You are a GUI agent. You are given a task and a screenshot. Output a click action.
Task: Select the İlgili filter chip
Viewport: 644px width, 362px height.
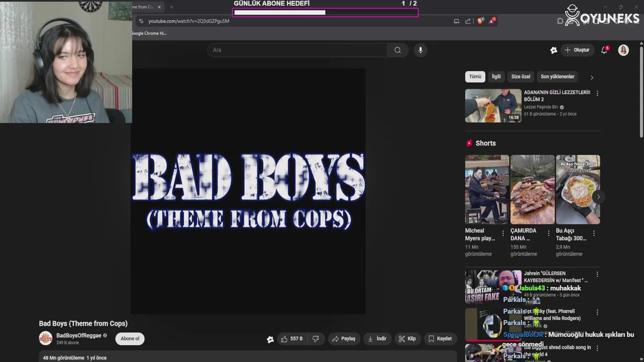pyautogui.click(x=497, y=76)
